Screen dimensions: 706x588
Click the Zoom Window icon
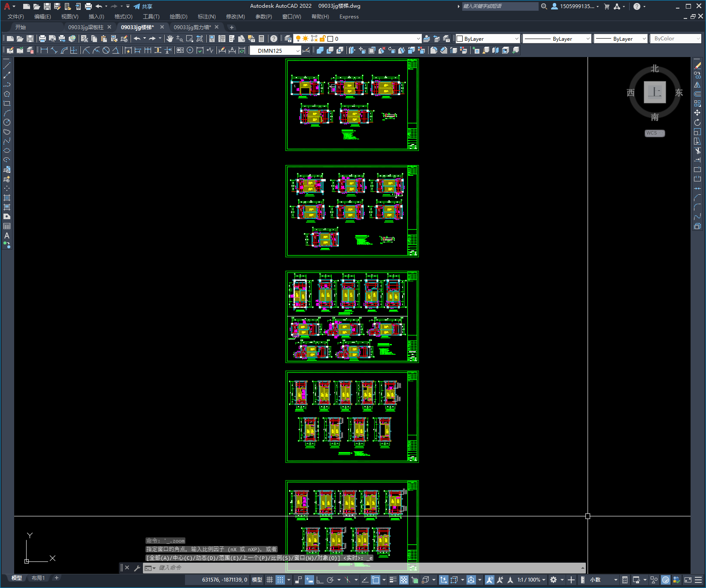coord(190,39)
